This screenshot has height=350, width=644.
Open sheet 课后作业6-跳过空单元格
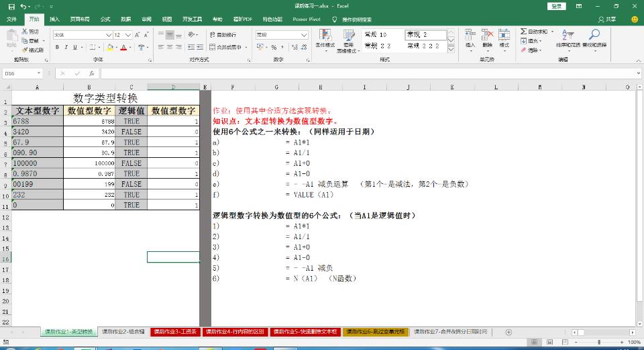pos(376,331)
